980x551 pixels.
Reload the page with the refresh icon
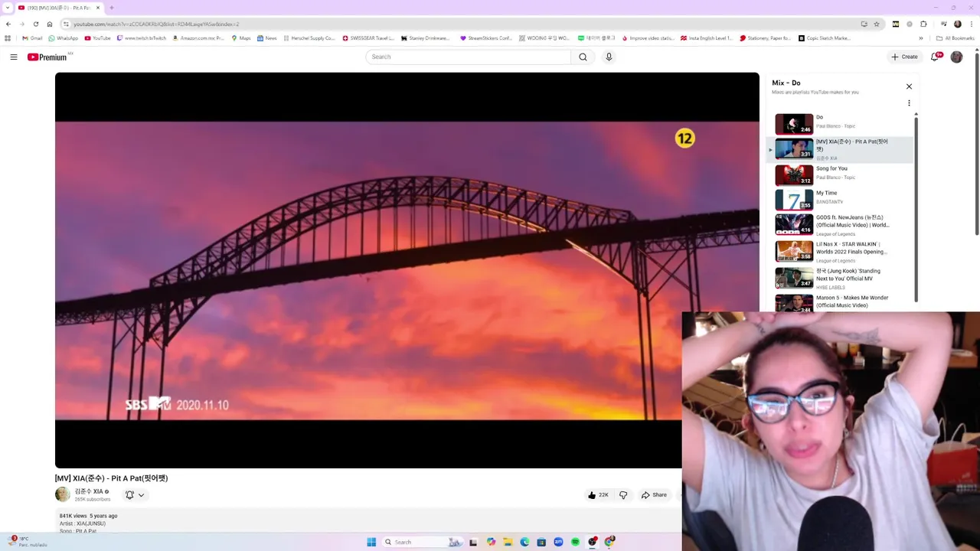[35, 24]
